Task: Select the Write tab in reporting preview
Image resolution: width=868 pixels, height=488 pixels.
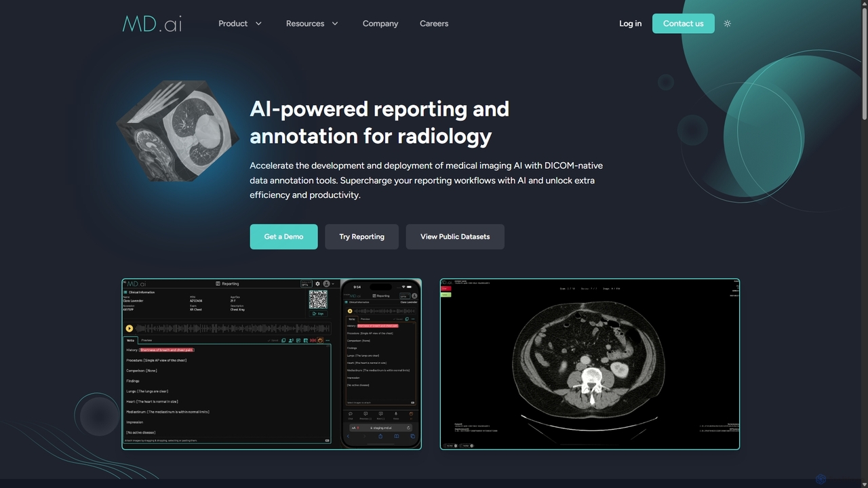Action: 131,340
